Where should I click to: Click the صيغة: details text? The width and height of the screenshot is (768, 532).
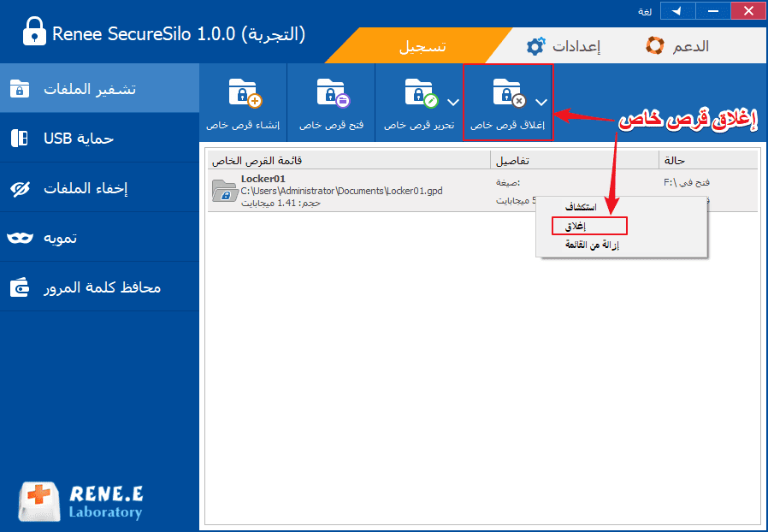(508, 182)
